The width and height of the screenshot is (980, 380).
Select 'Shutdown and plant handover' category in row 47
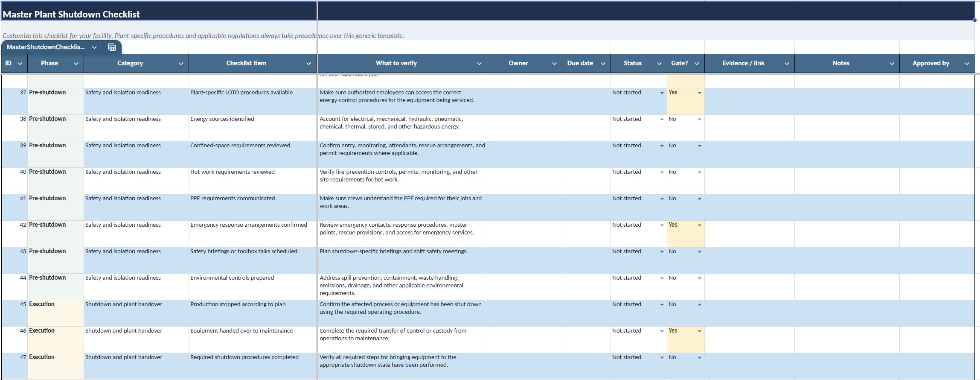136,366
